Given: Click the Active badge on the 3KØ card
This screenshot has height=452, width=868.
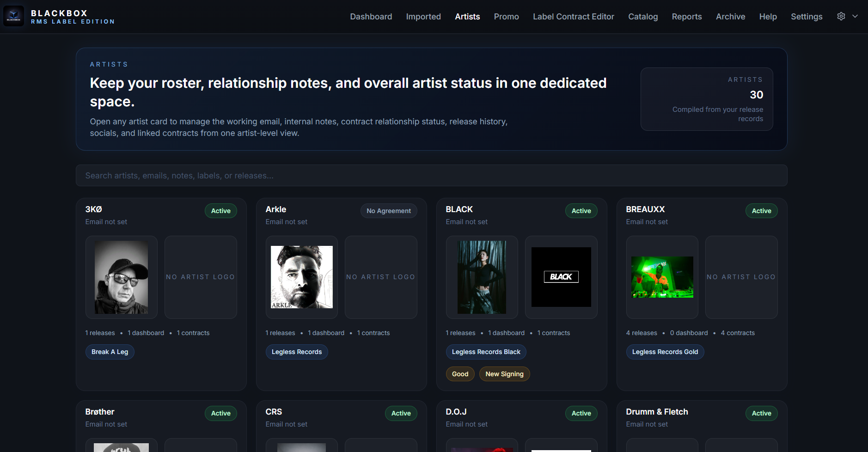Looking at the screenshot, I should (220, 211).
